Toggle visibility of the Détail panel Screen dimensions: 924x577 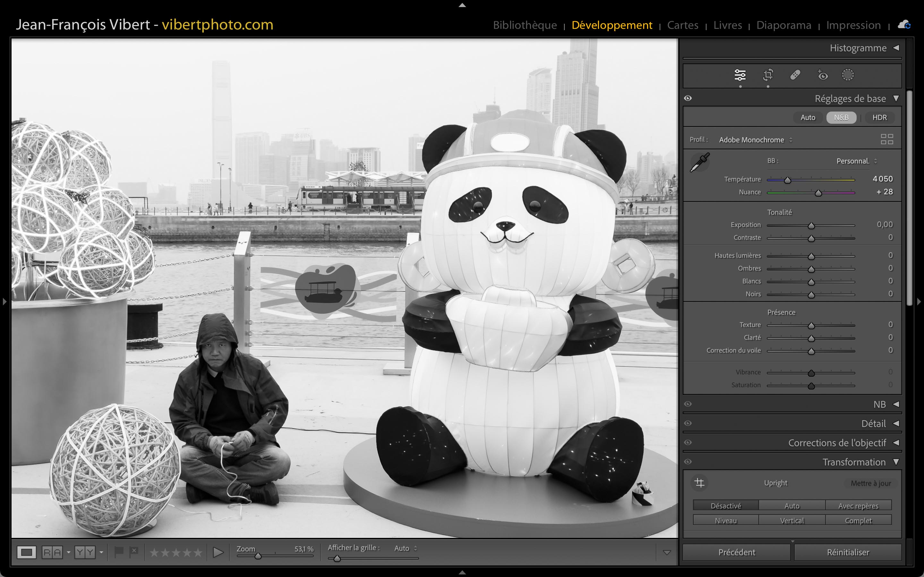click(688, 423)
